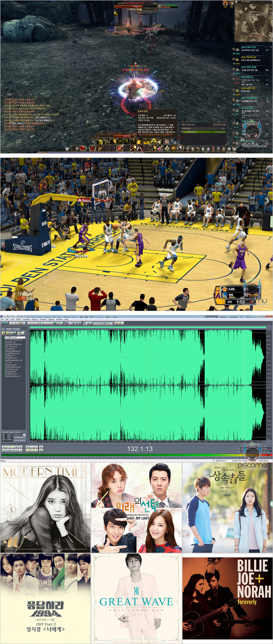Click the Record transport button

[x=21, y=450]
